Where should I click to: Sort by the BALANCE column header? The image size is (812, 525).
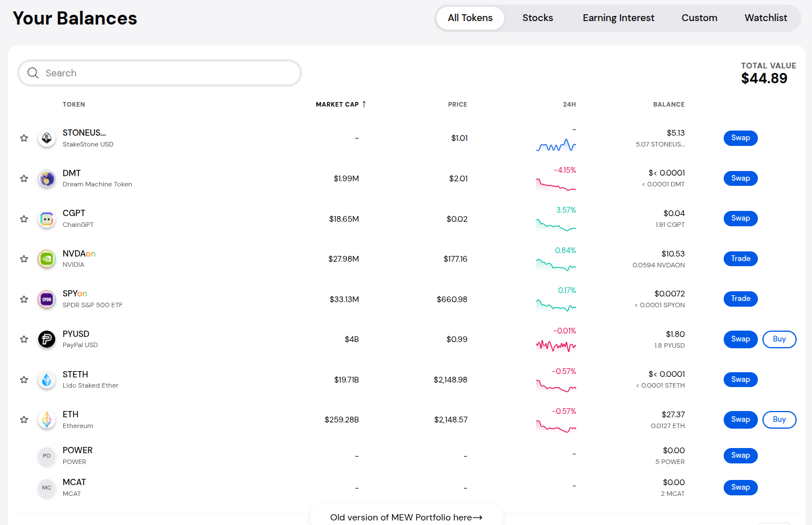tap(669, 104)
